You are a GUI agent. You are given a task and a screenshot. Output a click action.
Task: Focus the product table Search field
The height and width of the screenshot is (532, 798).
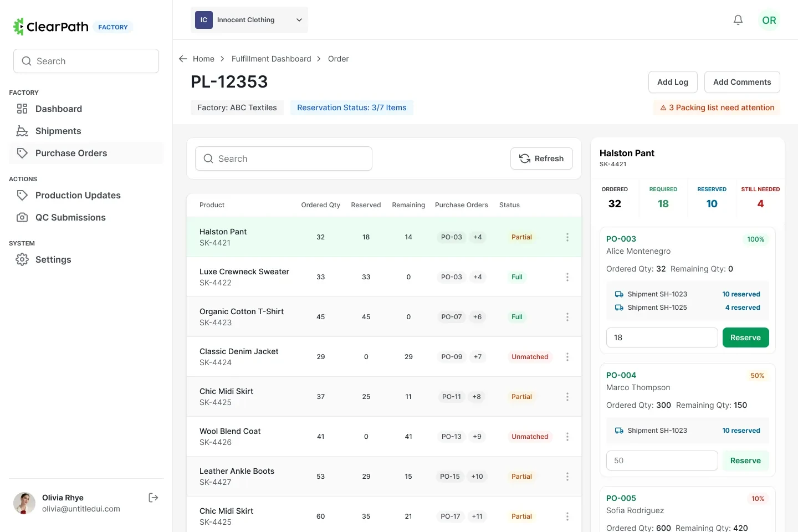[284, 158]
